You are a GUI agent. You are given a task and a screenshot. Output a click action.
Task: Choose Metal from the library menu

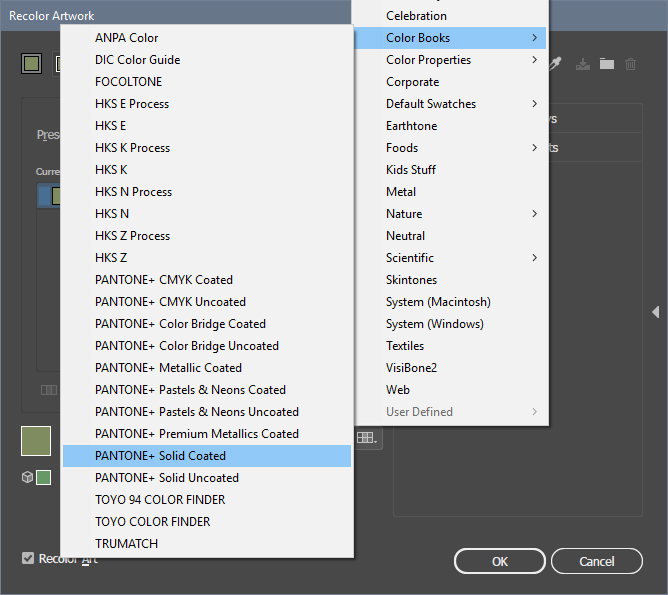coord(452,192)
